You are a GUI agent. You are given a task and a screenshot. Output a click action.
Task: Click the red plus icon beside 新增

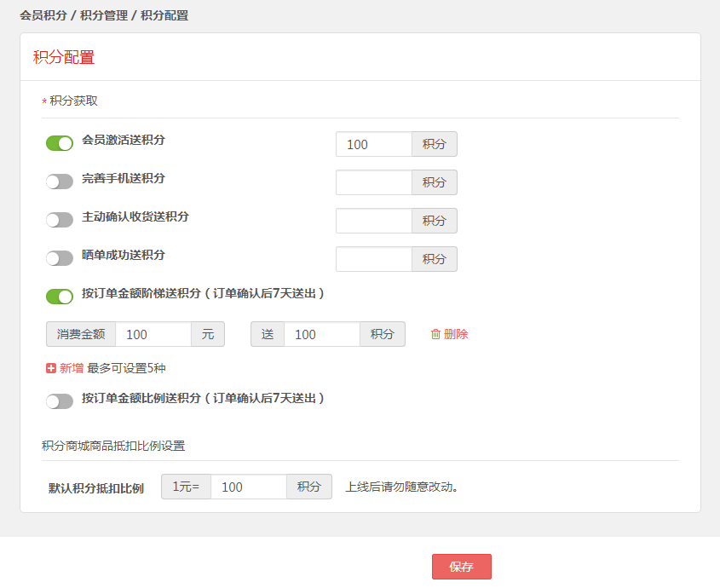51,368
